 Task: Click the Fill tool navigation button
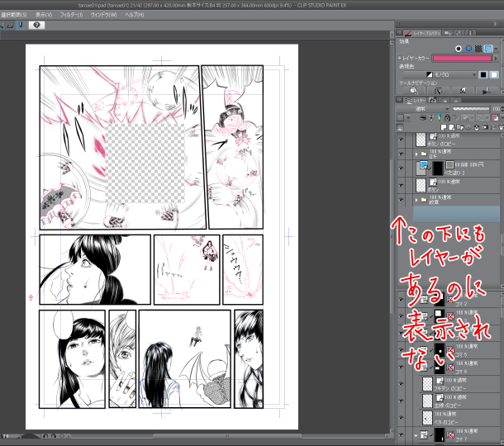point(487,91)
